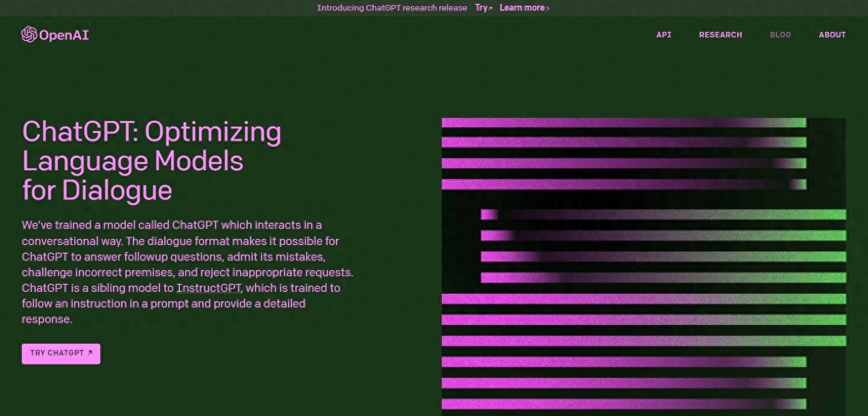Click the OpenAI swirl logo icon
This screenshot has width=868, height=416.
(x=29, y=34)
